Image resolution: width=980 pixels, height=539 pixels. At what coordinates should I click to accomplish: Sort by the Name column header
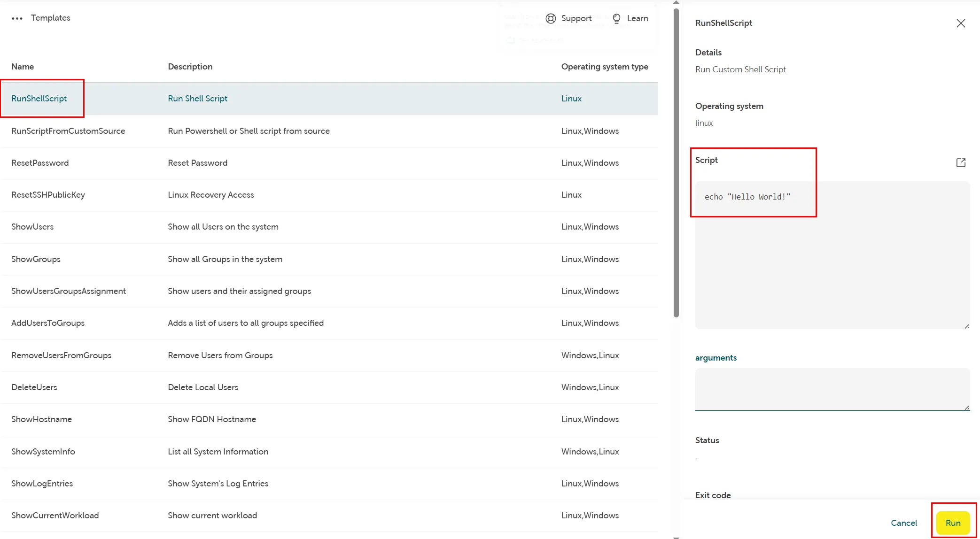tap(23, 67)
